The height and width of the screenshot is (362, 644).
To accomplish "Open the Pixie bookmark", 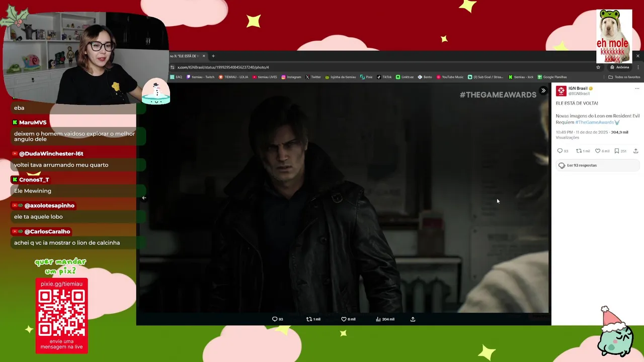I will [366, 77].
